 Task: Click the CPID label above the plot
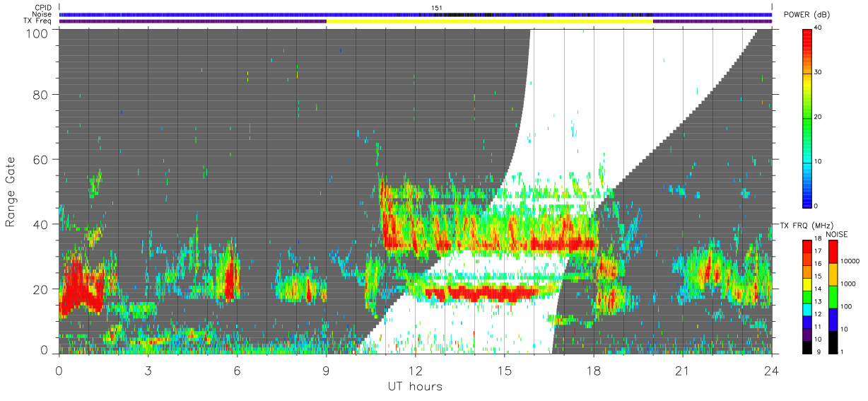(43, 8)
